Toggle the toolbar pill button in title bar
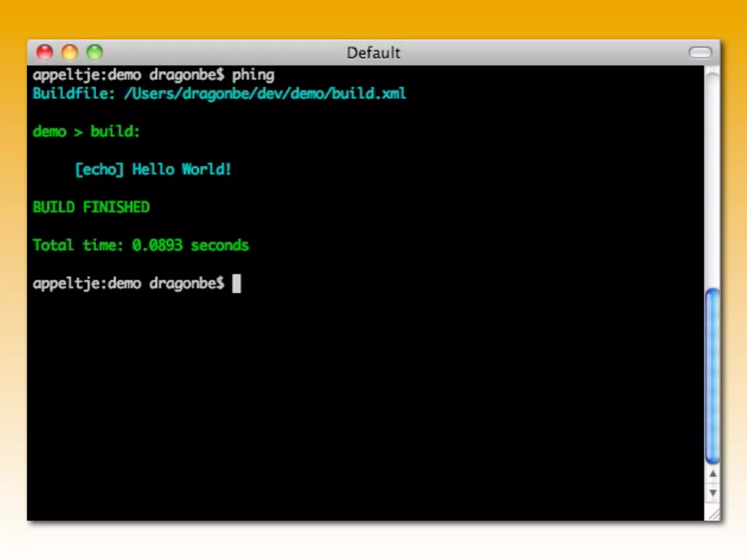This screenshot has width=747, height=560. click(700, 52)
